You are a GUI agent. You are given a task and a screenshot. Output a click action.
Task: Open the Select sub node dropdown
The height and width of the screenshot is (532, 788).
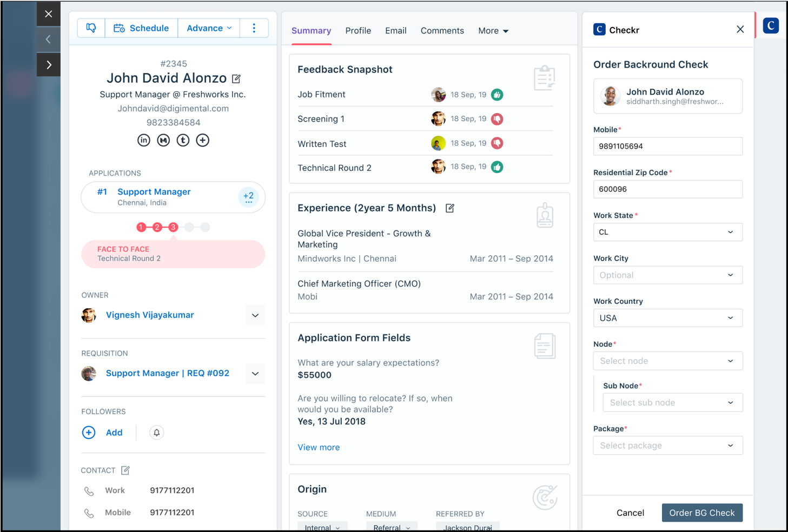[x=673, y=403]
